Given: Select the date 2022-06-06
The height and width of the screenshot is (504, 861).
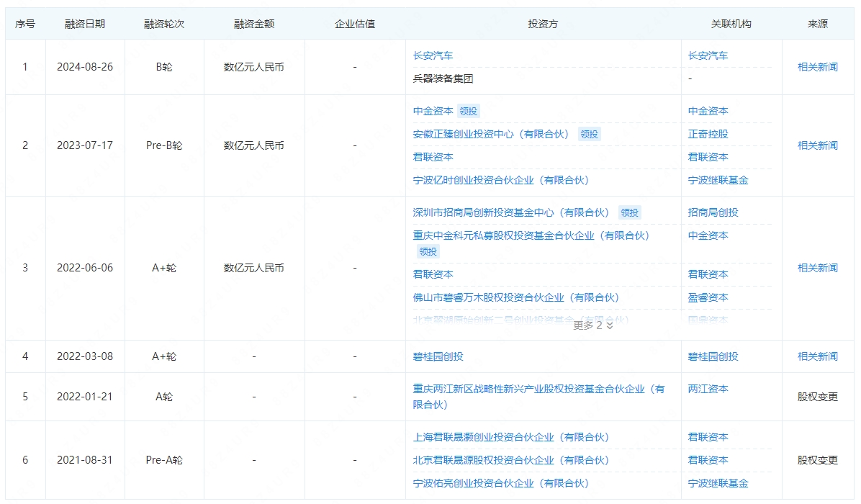Looking at the screenshot, I should (84, 268).
